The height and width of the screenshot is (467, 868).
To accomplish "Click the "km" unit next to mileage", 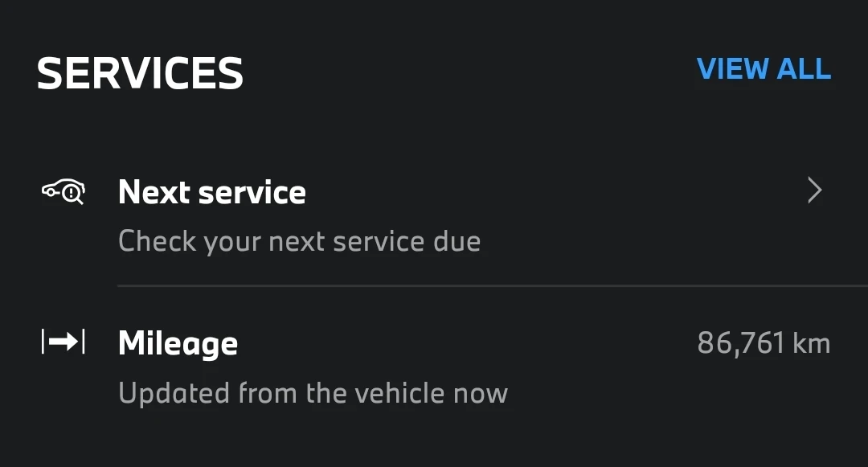I will tap(811, 343).
